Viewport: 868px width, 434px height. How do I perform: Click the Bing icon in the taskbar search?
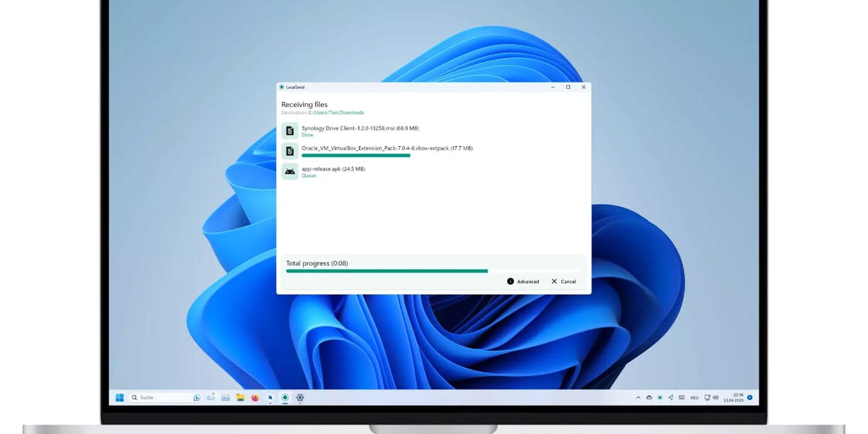tap(197, 397)
